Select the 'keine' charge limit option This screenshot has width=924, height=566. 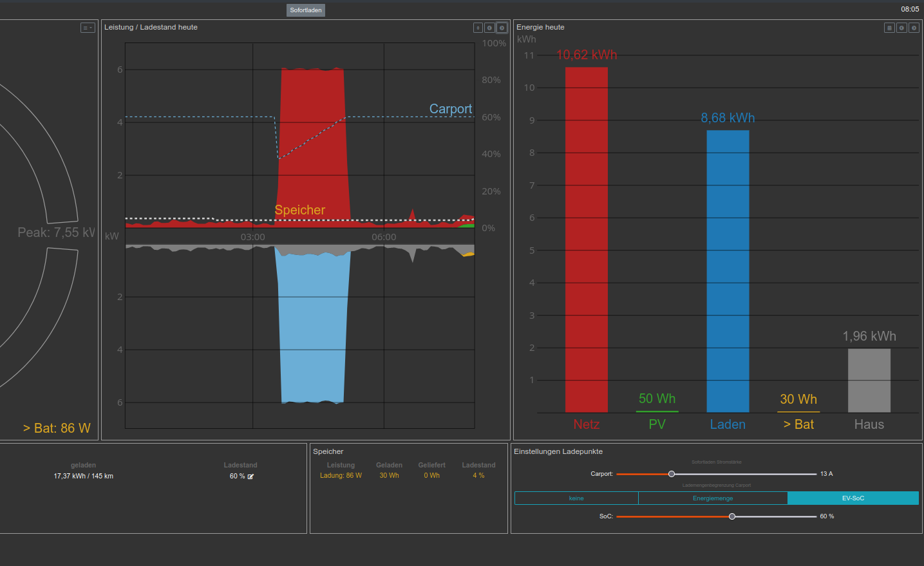pyautogui.click(x=576, y=498)
